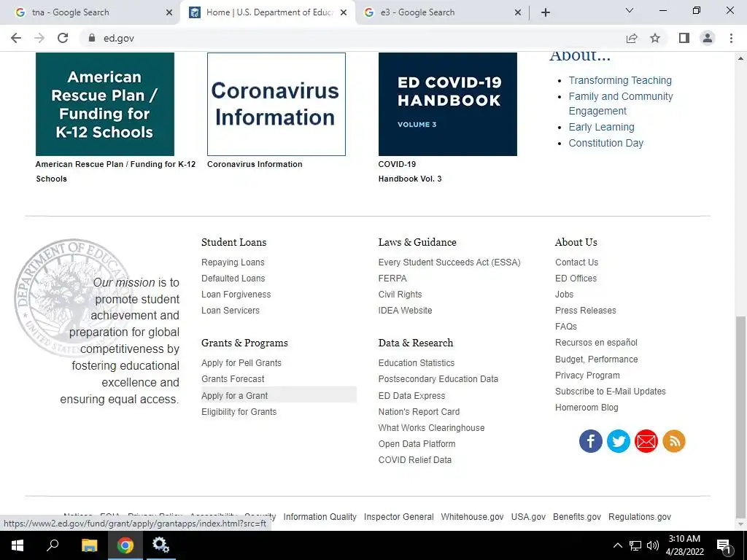Open the Early Learning link
Screen dimensions: 747x560
tap(601, 127)
